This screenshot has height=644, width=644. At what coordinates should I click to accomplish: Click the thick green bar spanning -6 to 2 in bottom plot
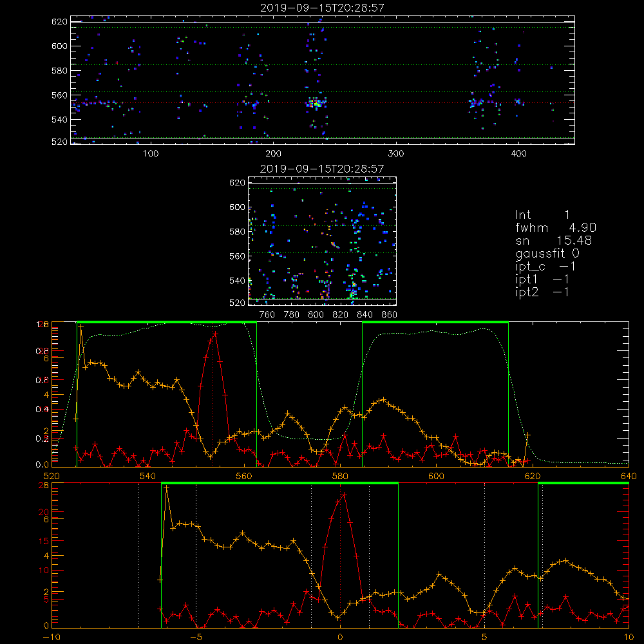(279, 483)
